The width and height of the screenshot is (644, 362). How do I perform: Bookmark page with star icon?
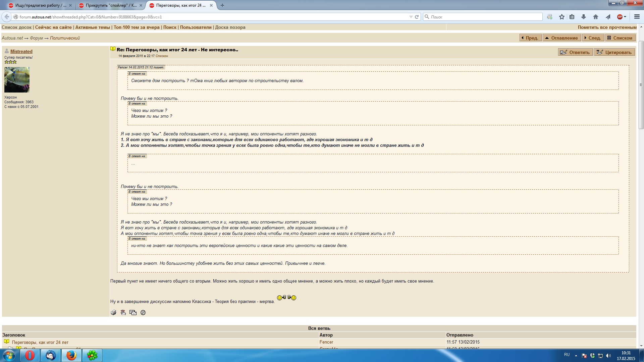pyautogui.click(x=561, y=17)
